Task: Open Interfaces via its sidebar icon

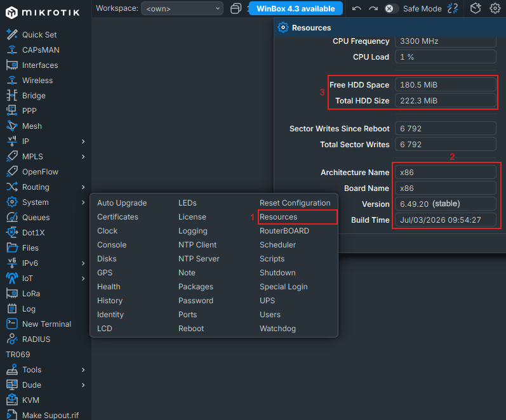Action: pyautogui.click(x=12, y=65)
